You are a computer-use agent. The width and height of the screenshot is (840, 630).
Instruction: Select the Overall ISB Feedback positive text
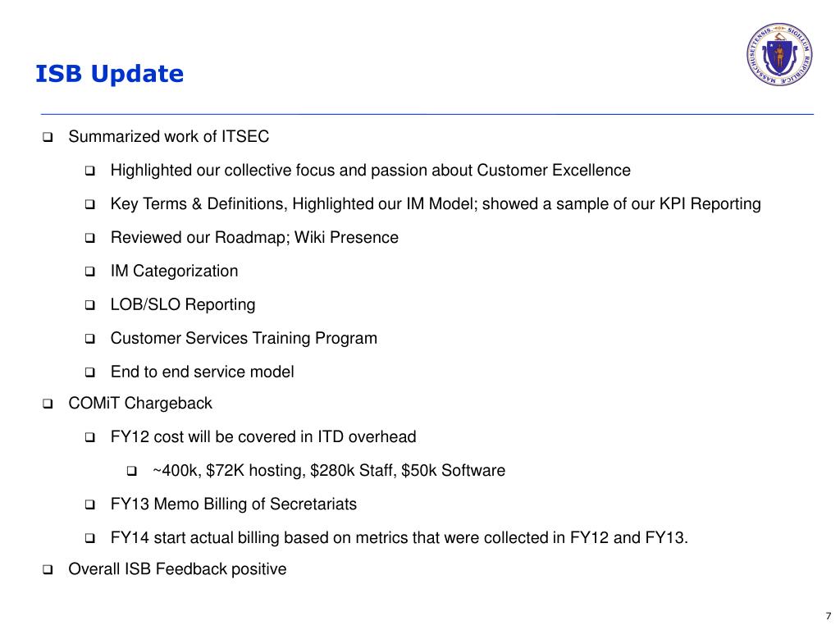coord(177,569)
